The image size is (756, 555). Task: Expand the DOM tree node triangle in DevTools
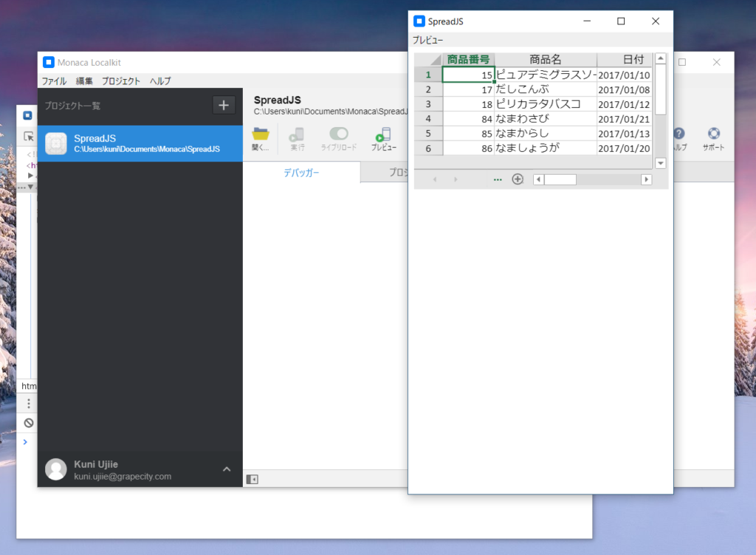[30, 176]
